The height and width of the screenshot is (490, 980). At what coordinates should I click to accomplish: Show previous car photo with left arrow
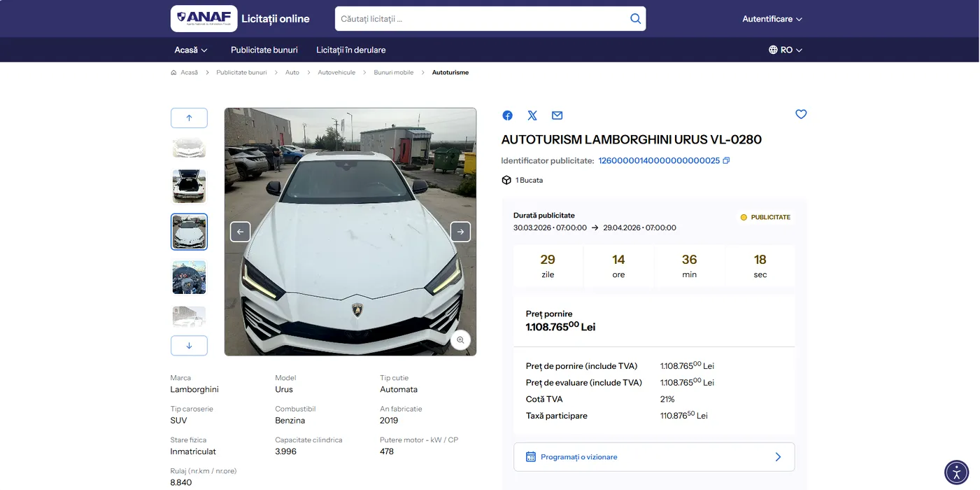coord(241,232)
